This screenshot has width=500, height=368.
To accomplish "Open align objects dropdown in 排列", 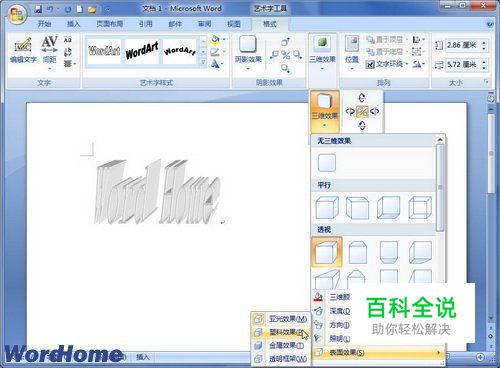I will pyautogui.click(x=418, y=40).
